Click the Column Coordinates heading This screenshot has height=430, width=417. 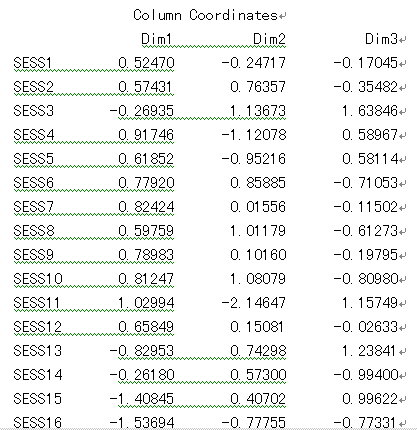205,15
